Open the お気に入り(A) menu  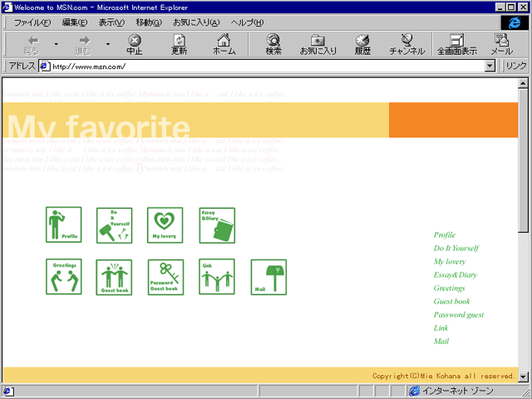tap(195, 22)
